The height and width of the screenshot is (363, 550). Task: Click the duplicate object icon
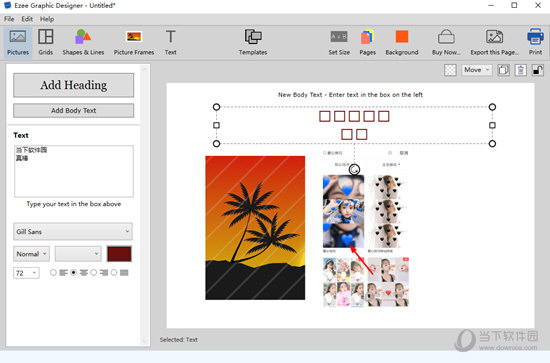503,70
